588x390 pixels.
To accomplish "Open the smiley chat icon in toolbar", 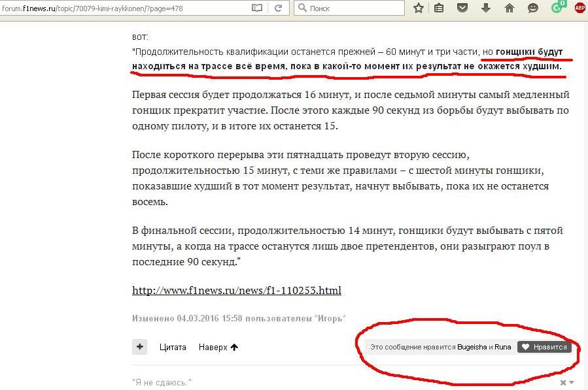I will [x=533, y=8].
